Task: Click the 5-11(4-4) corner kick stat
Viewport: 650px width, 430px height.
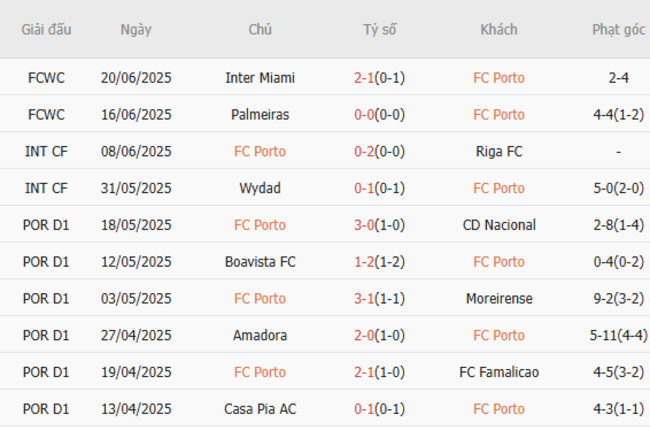Action: (618, 335)
